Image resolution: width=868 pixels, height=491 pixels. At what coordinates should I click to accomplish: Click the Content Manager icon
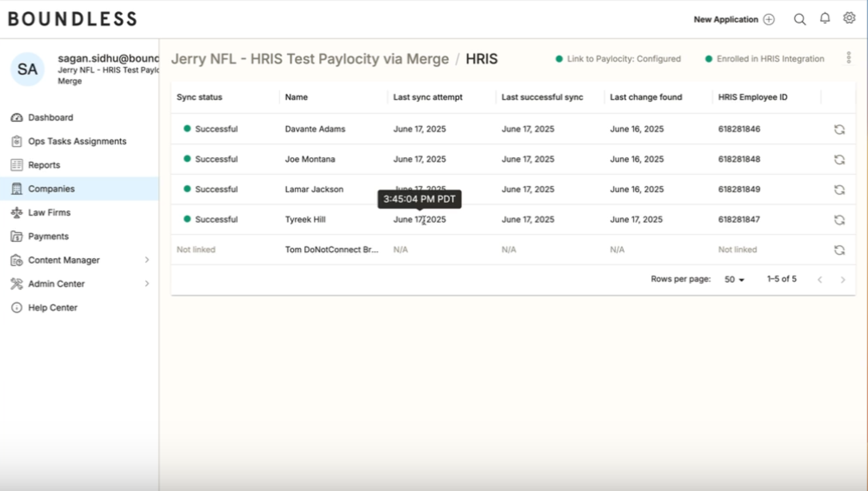pos(17,260)
